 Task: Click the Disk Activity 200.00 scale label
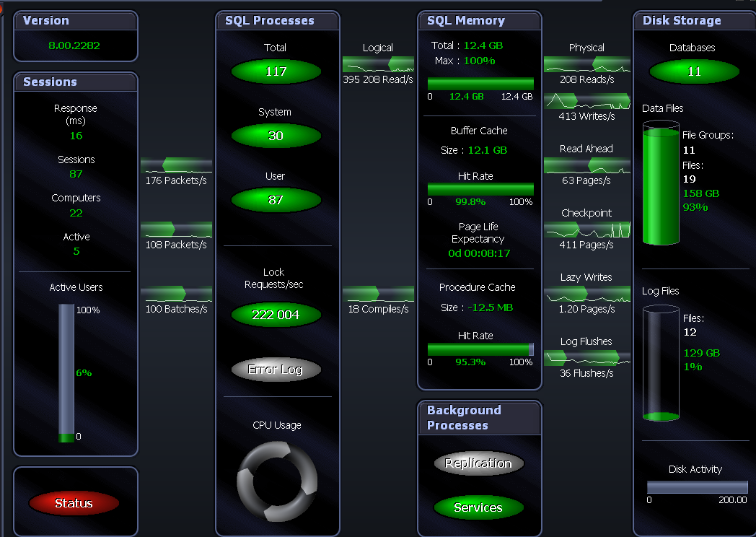tap(733, 500)
